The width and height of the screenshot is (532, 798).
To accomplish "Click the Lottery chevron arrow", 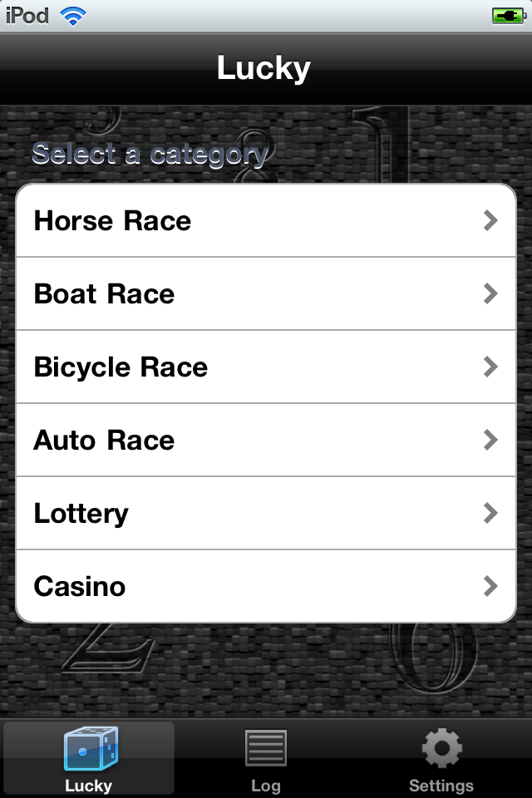I will (490, 513).
